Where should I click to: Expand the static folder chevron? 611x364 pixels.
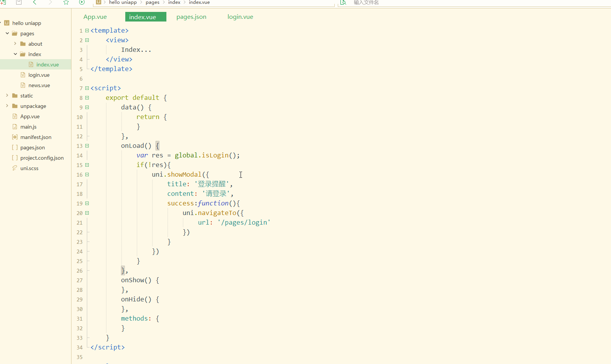coord(7,96)
